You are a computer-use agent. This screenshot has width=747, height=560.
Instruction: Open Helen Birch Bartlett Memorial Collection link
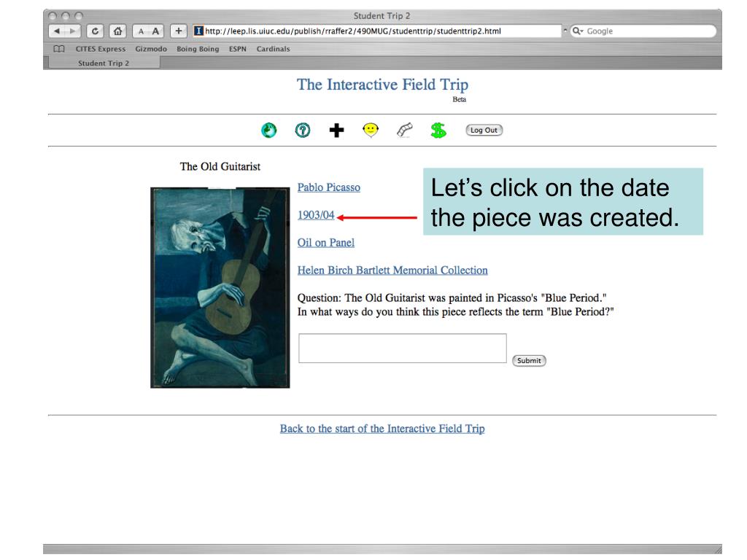[x=392, y=270]
